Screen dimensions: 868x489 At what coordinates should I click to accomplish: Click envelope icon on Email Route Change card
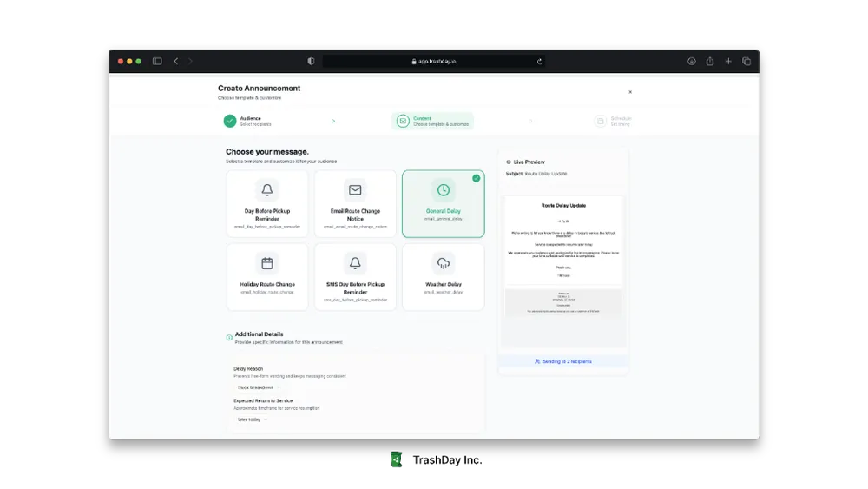(x=355, y=190)
